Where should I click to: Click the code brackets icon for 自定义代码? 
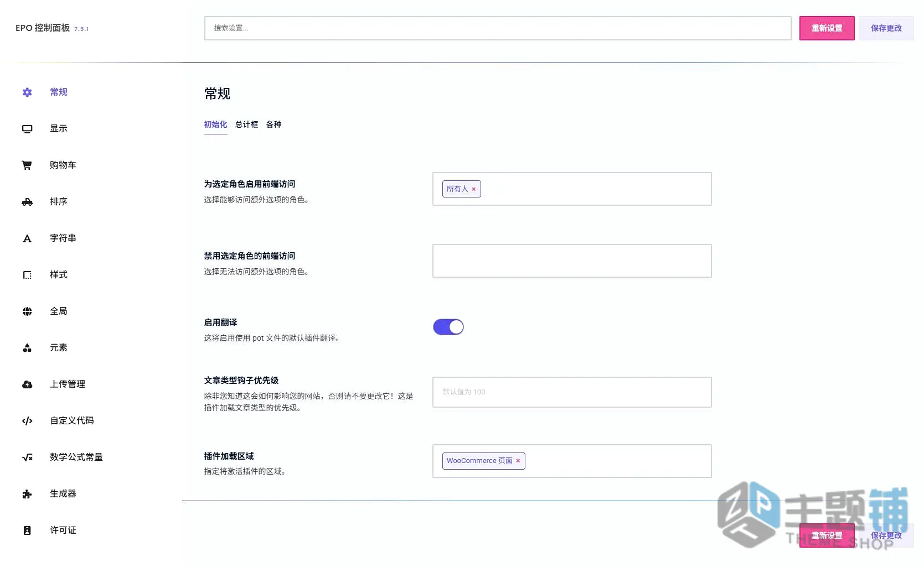27,421
